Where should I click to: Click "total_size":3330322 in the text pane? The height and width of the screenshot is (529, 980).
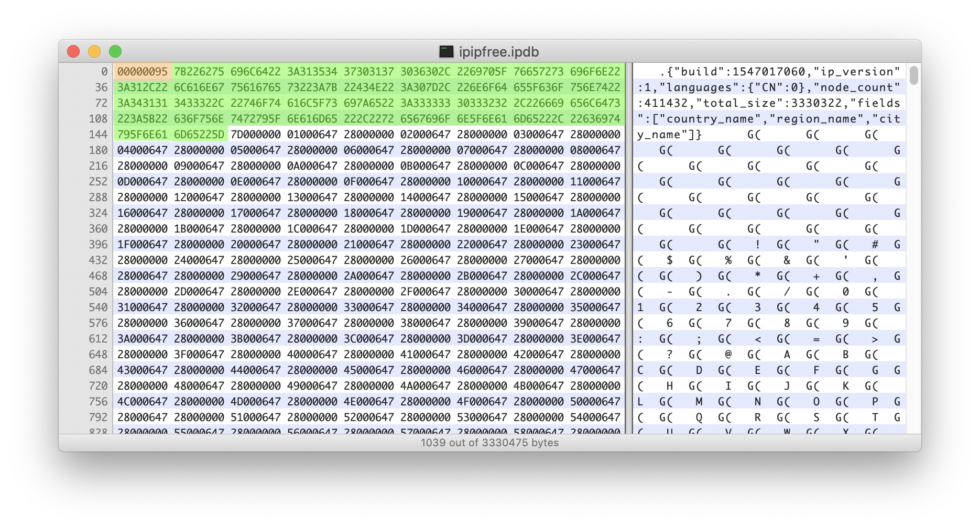click(x=769, y=103)
